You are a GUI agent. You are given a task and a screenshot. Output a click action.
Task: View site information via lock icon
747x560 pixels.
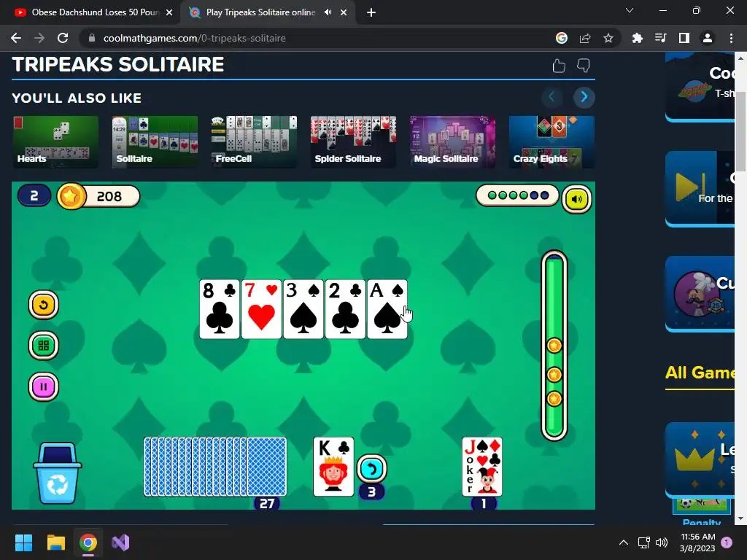pyautogui.click(x=91, y=38)
